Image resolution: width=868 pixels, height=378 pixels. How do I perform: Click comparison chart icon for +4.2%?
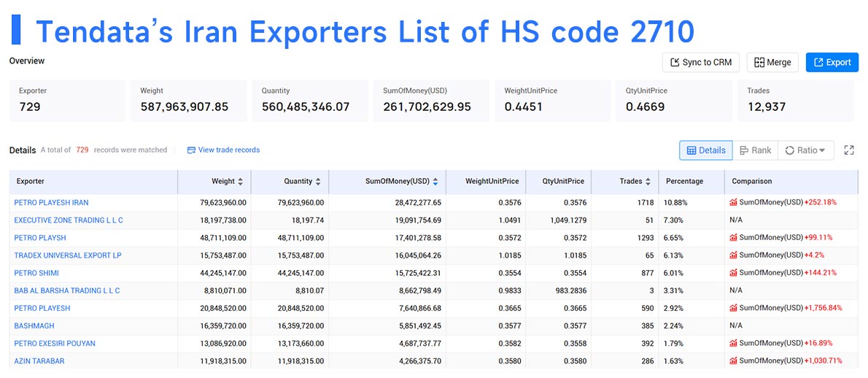tap(734, 255)
